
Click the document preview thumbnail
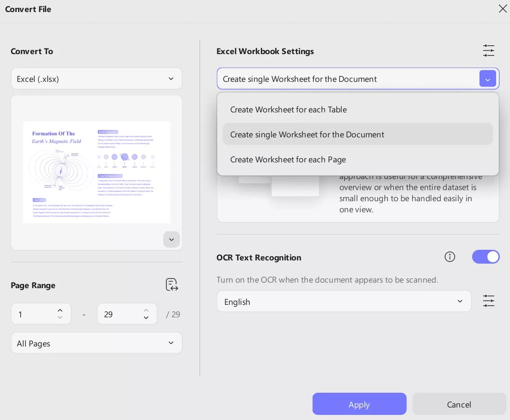96,172
